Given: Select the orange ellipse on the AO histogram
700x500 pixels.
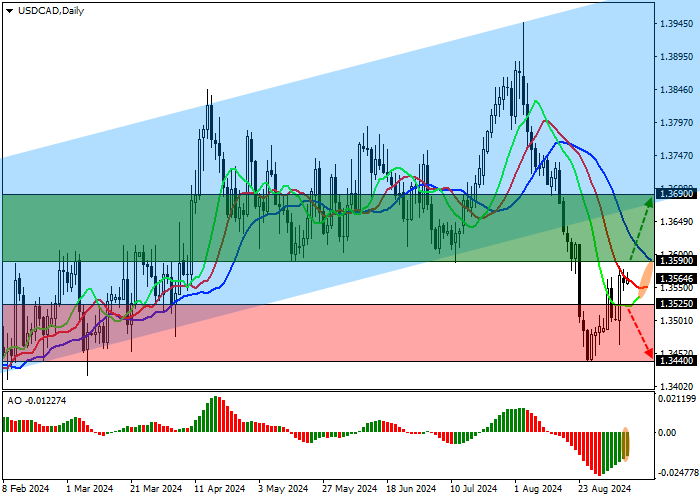Looking at the screenshot, I should click(625, 444).
